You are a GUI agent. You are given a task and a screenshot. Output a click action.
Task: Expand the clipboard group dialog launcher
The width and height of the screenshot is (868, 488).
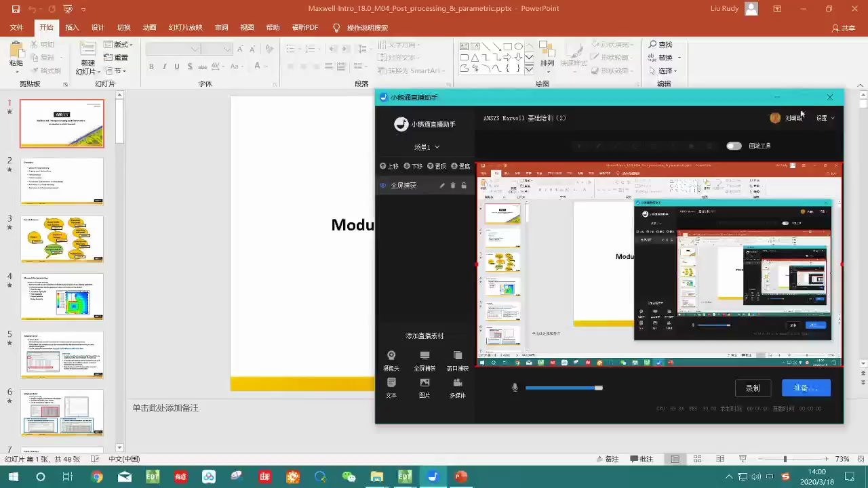65,84
